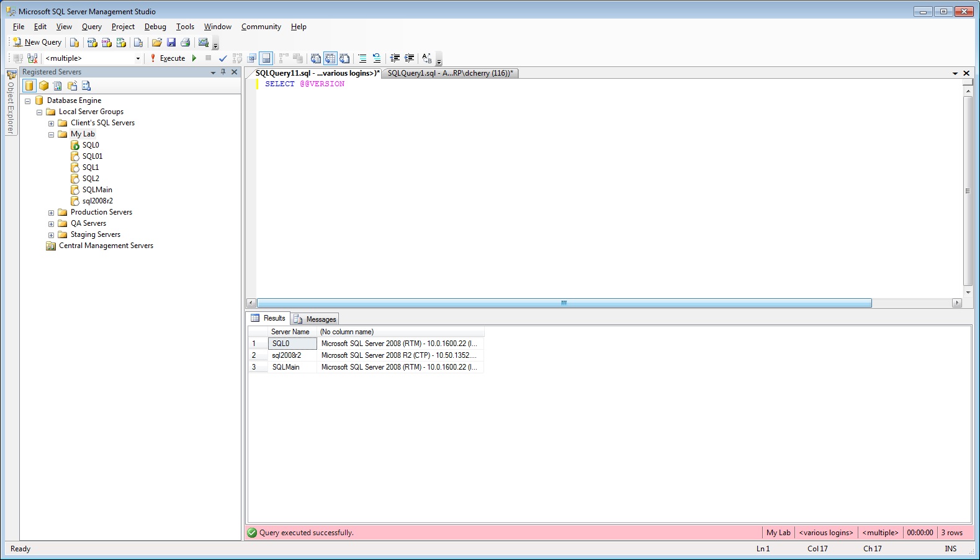Select the Database Engine server type icon
Screen dimensions: 980x560
coord(30,86)
